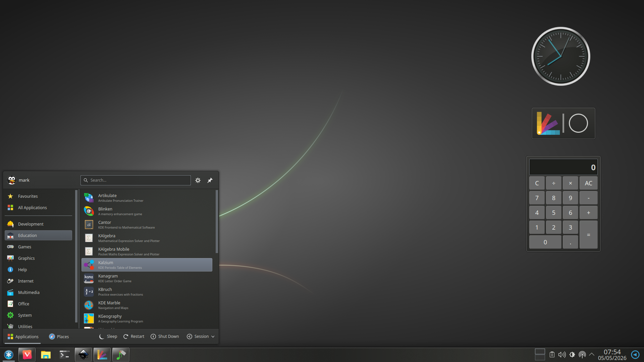Open the Development category
Image resolution: width=644 pixels, height=362 pixels.
[39, 224]
